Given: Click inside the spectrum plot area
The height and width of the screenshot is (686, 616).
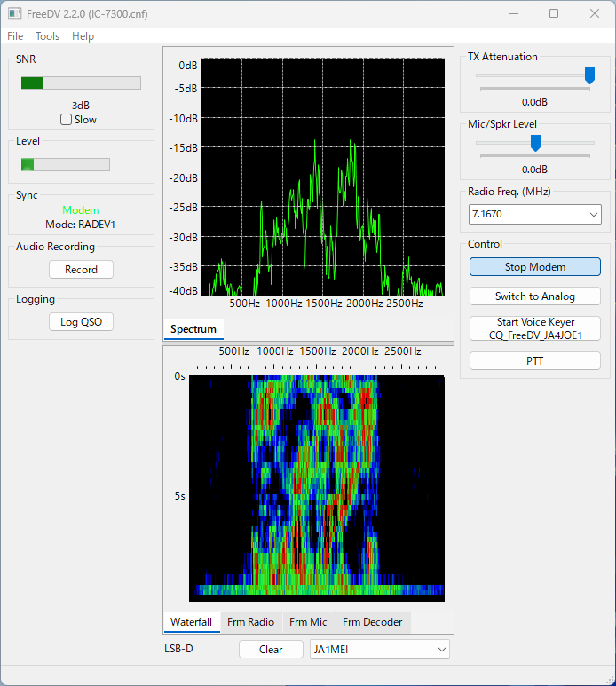Looking at the screenshot, I should tap(323, 177).
